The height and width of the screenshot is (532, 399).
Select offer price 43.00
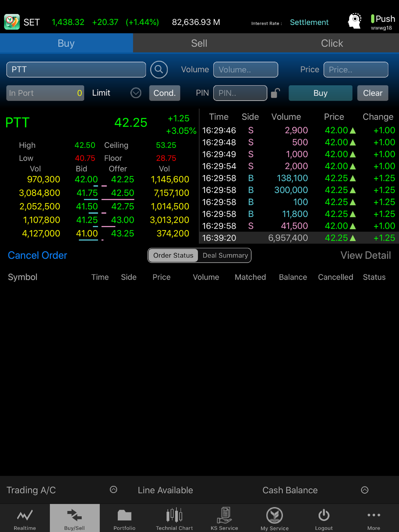click(x=123, y=220)
